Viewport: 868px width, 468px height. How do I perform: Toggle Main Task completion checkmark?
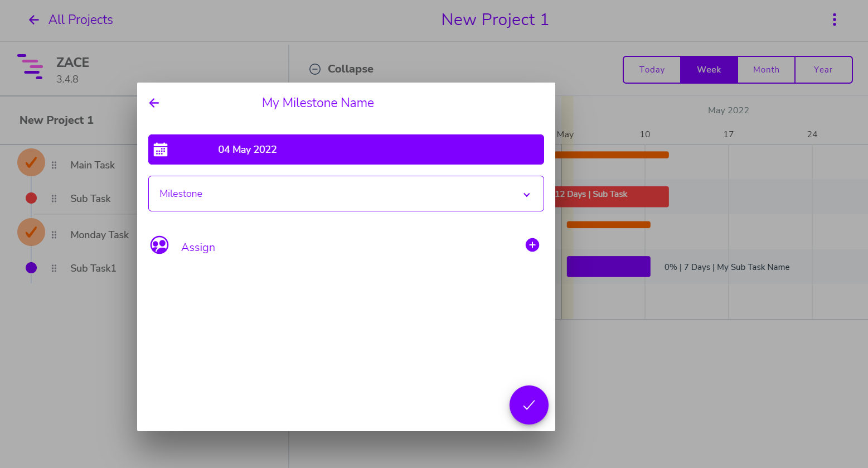click(x=31, y=162)
